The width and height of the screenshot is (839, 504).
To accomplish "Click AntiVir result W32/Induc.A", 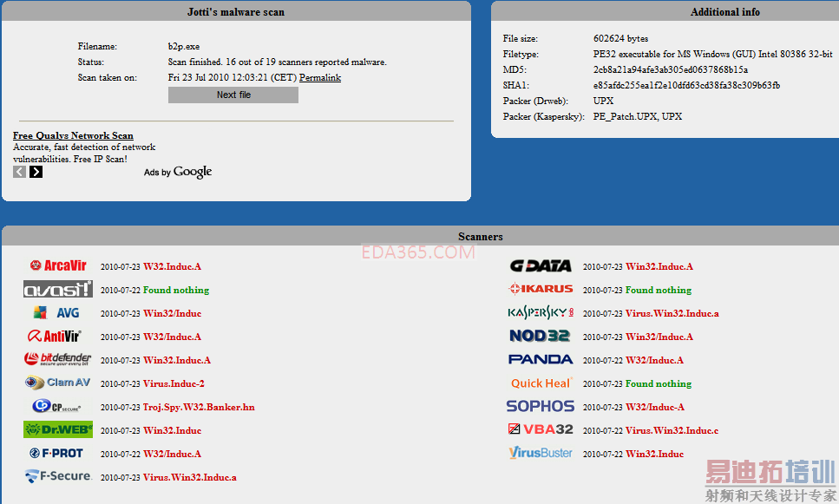I will pyautogui.click(x=173, y=337).
